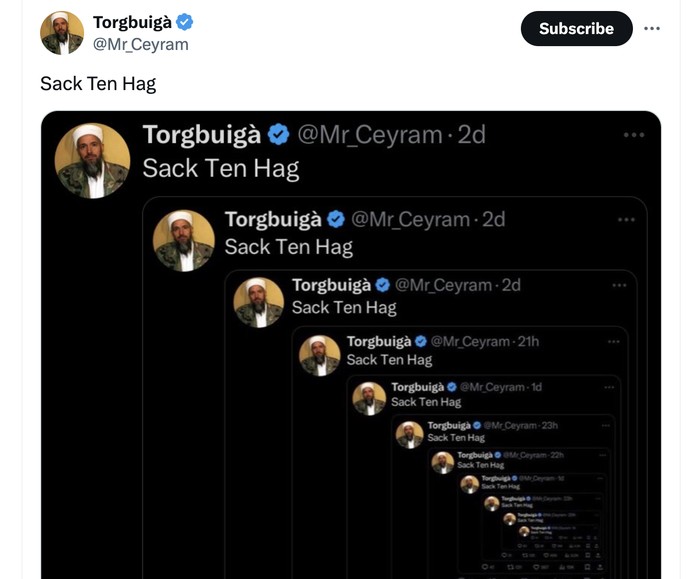The height and width of the screenshot is (579, 700).
Task: Click the Subscribe button
Action: tap(576, 28)
